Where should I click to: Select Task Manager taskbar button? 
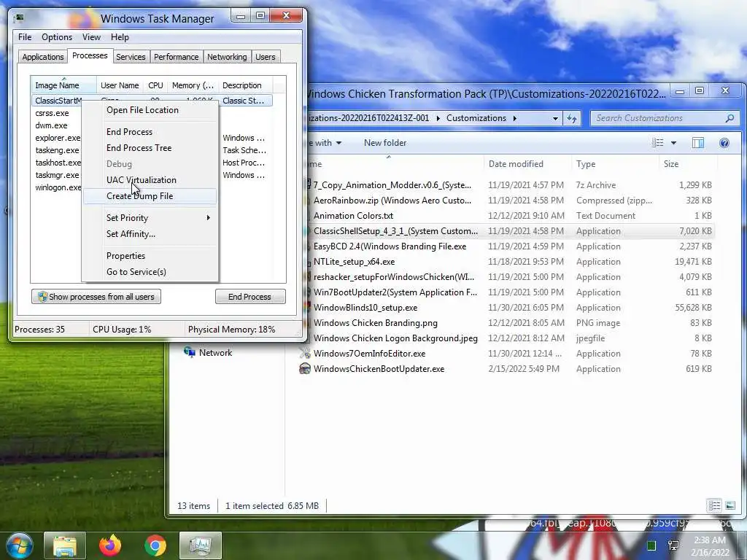point(200,546)
